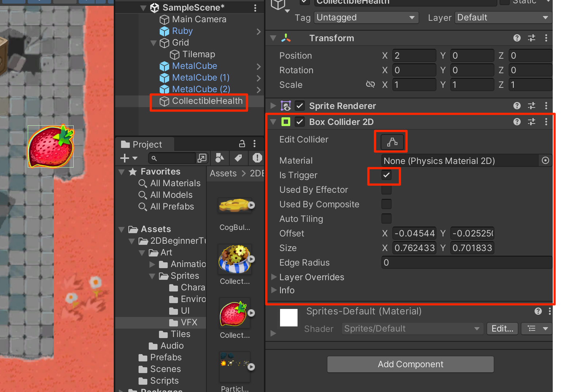
Task: Open Box Collider 2D help reference
Action: click(x=517, y=122)
